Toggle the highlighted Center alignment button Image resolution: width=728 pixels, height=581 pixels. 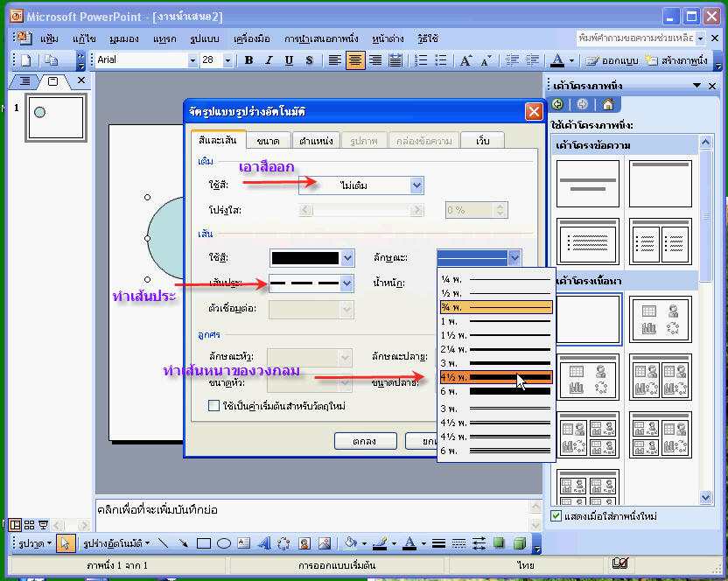point(355,60)
